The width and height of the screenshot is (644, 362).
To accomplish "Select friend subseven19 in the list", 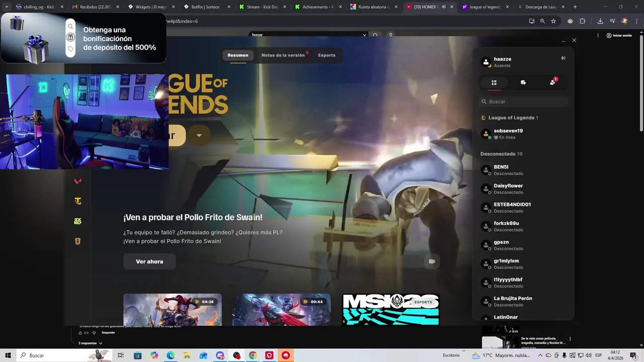I will tap(523, 134).
